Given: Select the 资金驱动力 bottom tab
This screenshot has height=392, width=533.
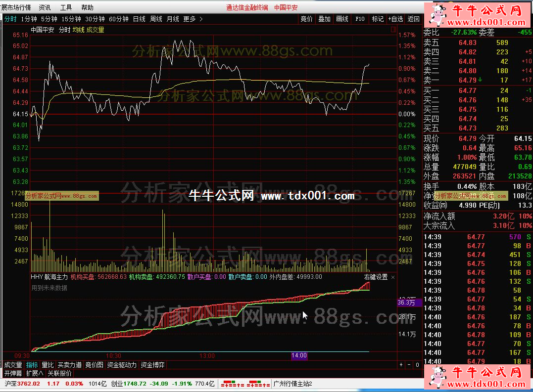Looking at the screenshot, I should click(x=122, y=365).
